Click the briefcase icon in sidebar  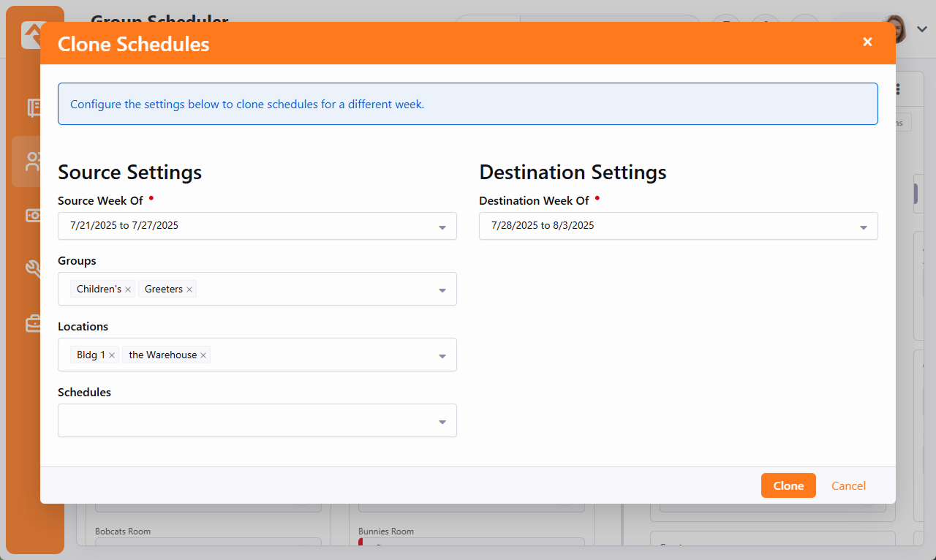point(32,323)
